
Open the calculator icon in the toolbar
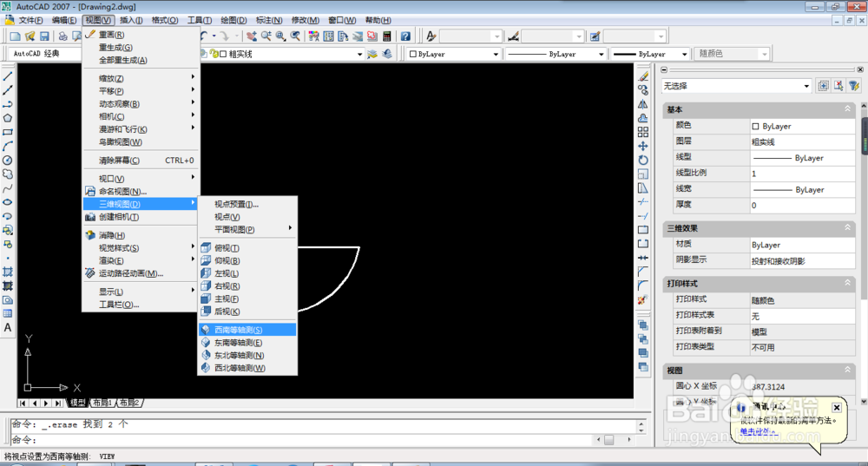[x=386, y=36]
